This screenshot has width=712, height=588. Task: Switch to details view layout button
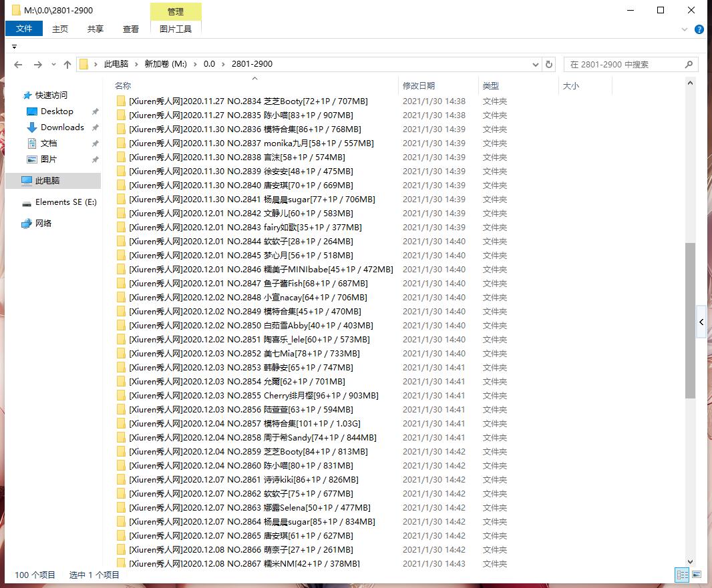(682, 575)
